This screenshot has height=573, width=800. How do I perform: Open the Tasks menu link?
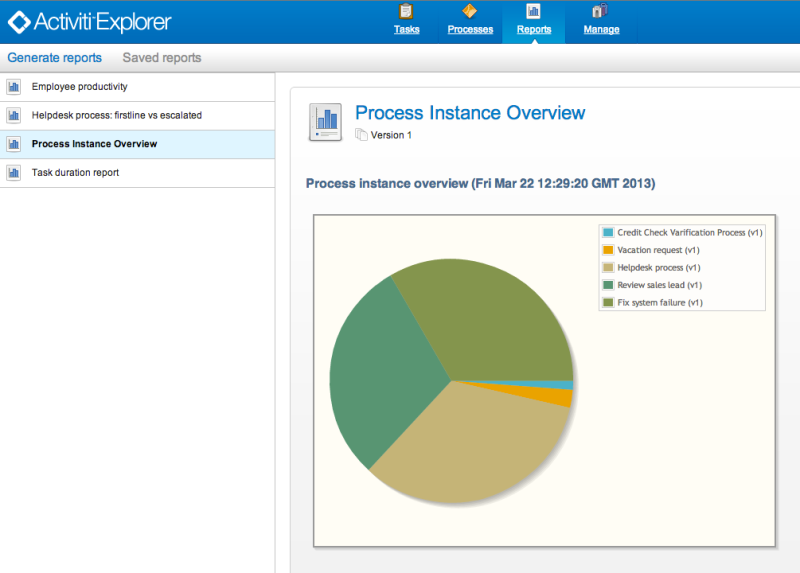(406, 30)
